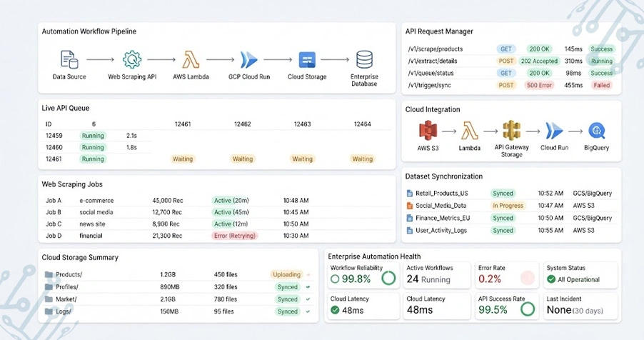The image size is (644, 340).
Task: Click the checkmark next to Logs/ Synced
Action: pyautogui.click(x=308, y=311)
